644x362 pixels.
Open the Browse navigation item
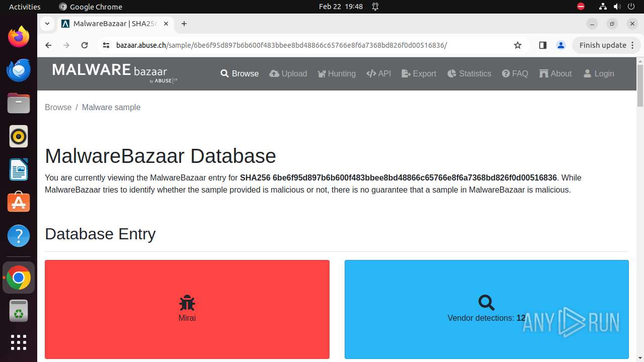239,73
